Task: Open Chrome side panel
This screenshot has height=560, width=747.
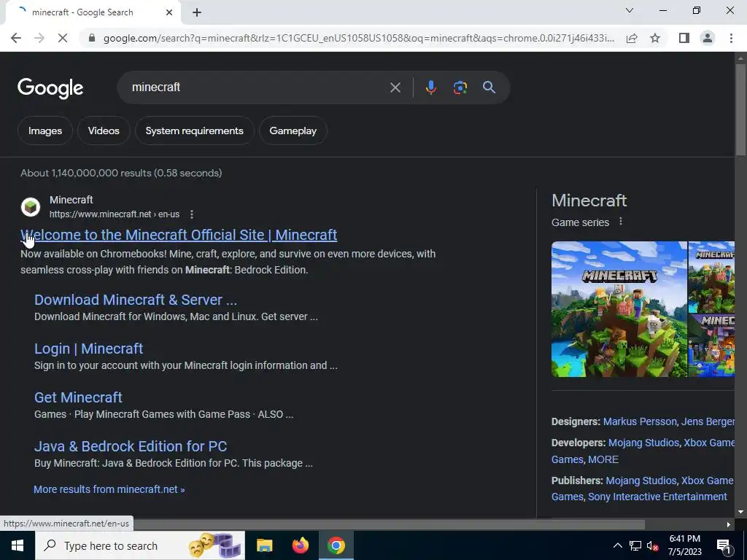Action: [684, 38]
